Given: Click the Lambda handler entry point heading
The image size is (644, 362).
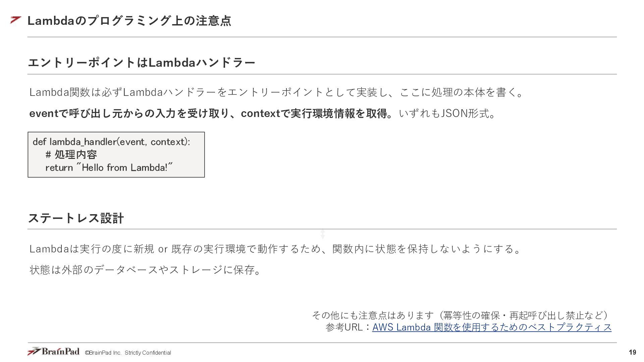Looking at the screenshot, I should pos(142,62).
